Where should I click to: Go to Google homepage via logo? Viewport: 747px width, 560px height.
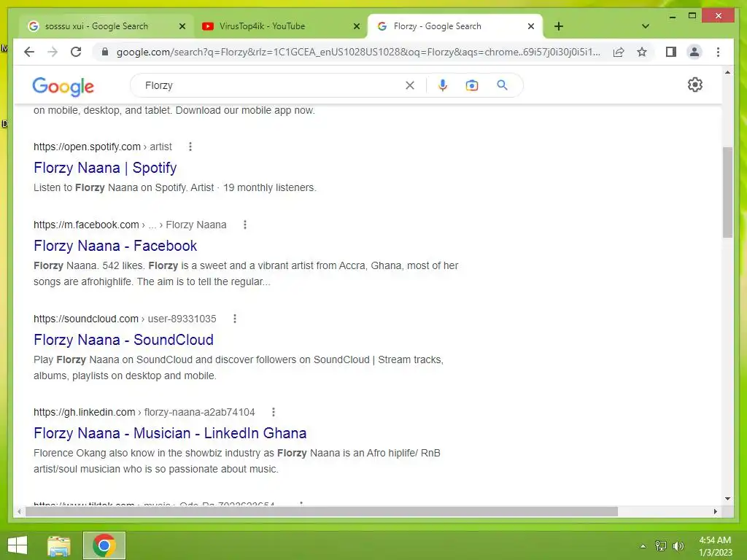63,86
